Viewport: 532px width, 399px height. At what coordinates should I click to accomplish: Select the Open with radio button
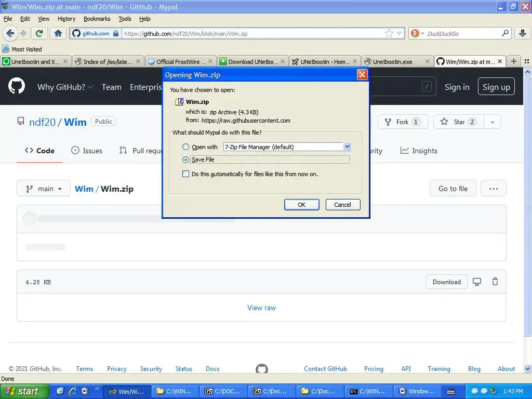(x=185, y=147)
